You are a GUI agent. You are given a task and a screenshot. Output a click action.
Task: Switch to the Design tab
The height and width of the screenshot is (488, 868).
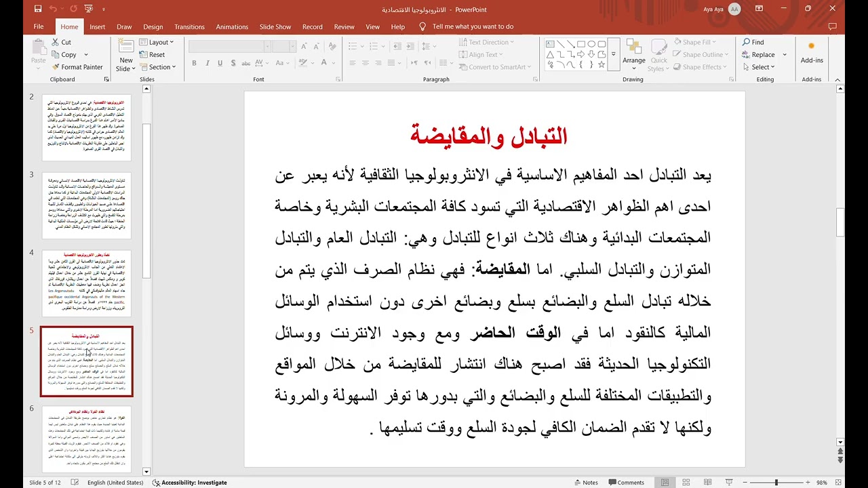(x=153, y=26)
